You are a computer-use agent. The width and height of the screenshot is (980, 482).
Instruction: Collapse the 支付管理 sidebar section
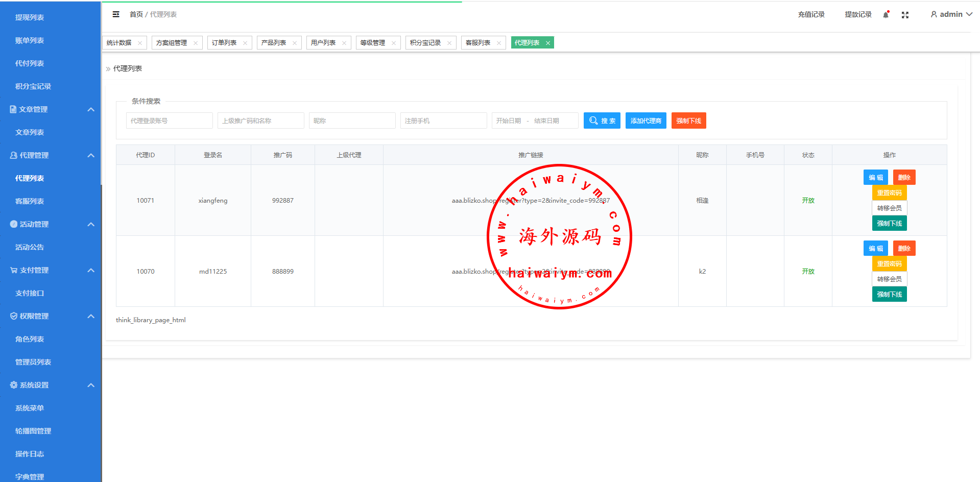tap(91, 270)
